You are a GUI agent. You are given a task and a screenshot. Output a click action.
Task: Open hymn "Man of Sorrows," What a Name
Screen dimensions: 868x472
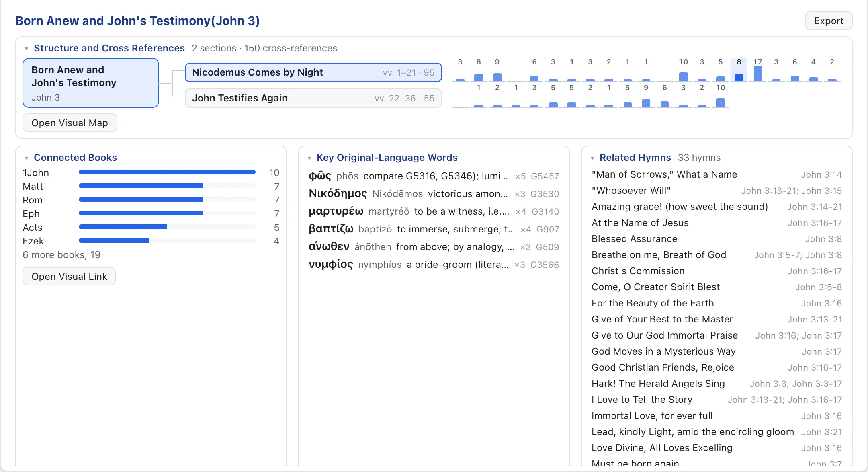click(x=717, y=174)
